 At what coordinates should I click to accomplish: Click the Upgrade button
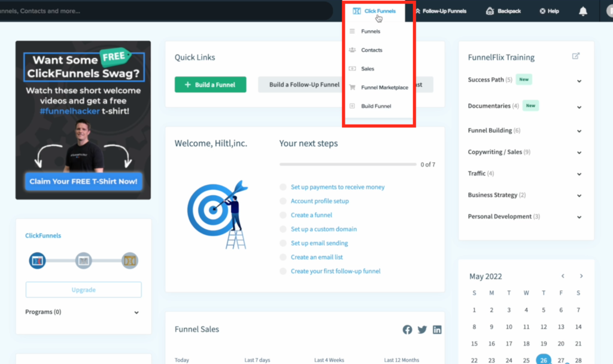[x=84, y=290]
